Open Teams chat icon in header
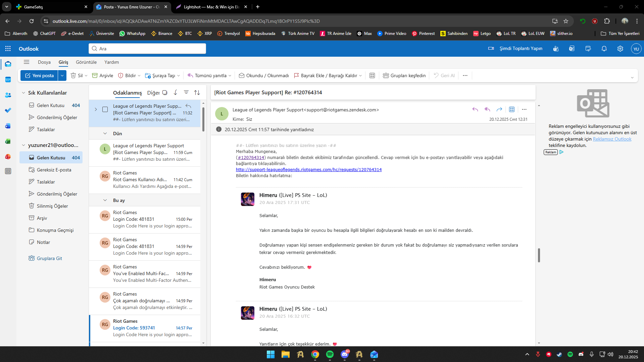644x362 pixels. pos(556,49)
